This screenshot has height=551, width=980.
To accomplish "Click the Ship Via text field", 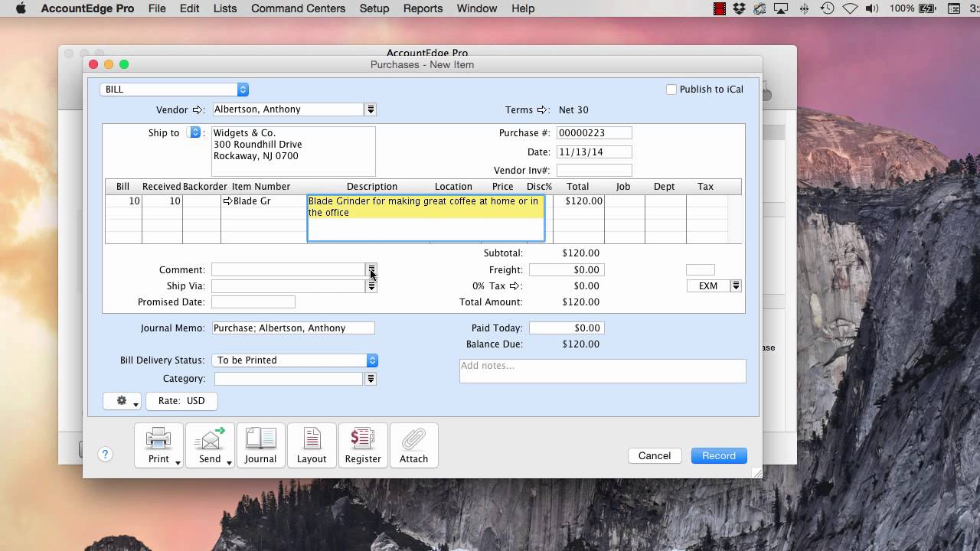I will (x=288, y=286).
